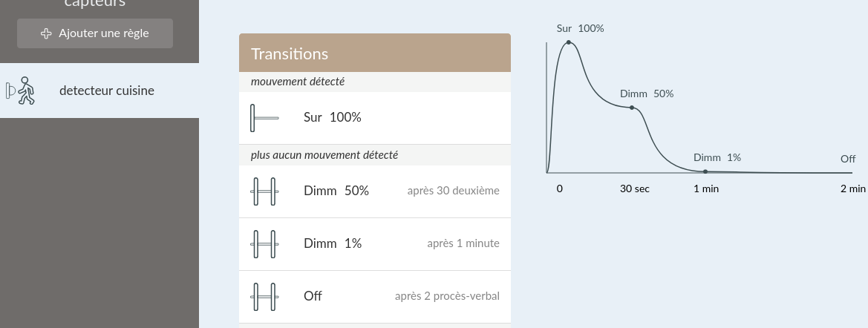Click the Off label on the graph

click(x=848, y=160)
